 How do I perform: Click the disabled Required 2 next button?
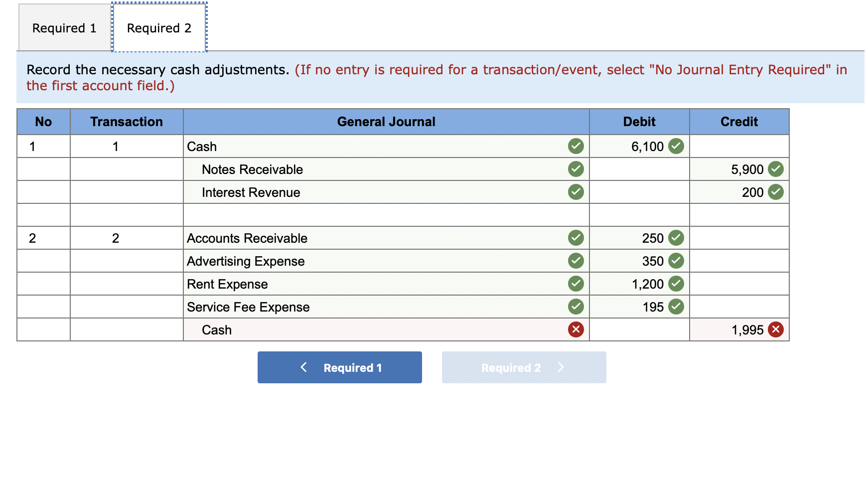coord(524,367)
